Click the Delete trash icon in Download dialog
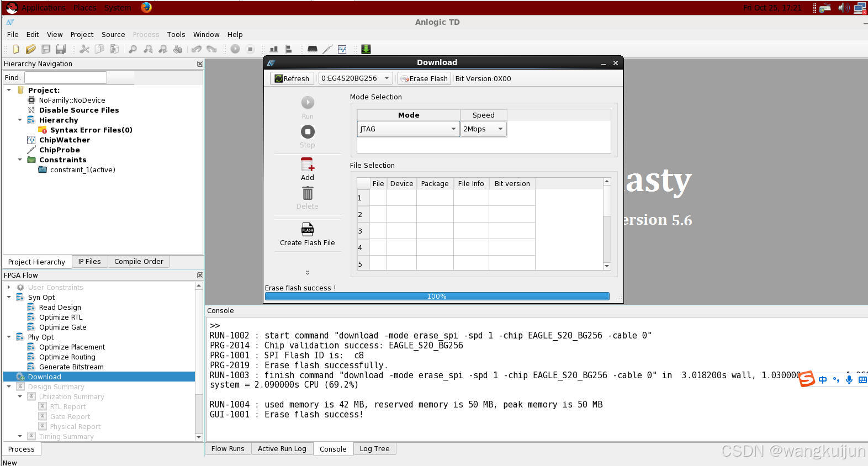868x466 pixels. click(x=308, y=193)
